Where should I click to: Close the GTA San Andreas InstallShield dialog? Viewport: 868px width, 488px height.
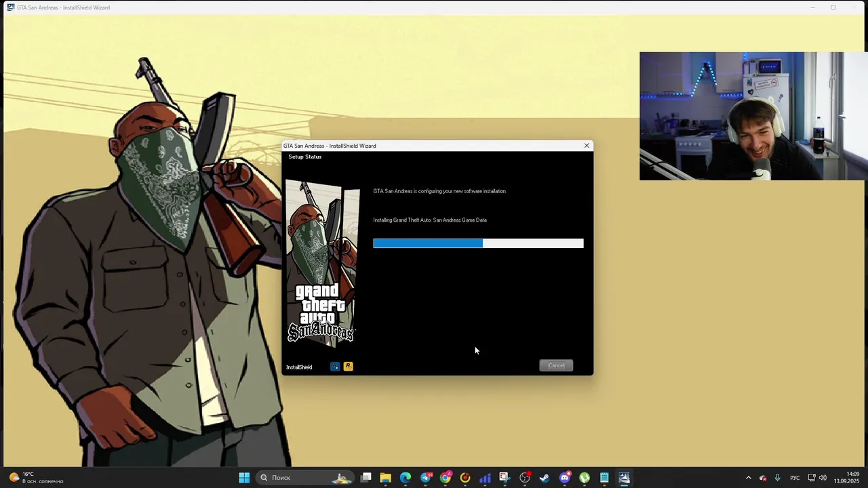[587, 146]
